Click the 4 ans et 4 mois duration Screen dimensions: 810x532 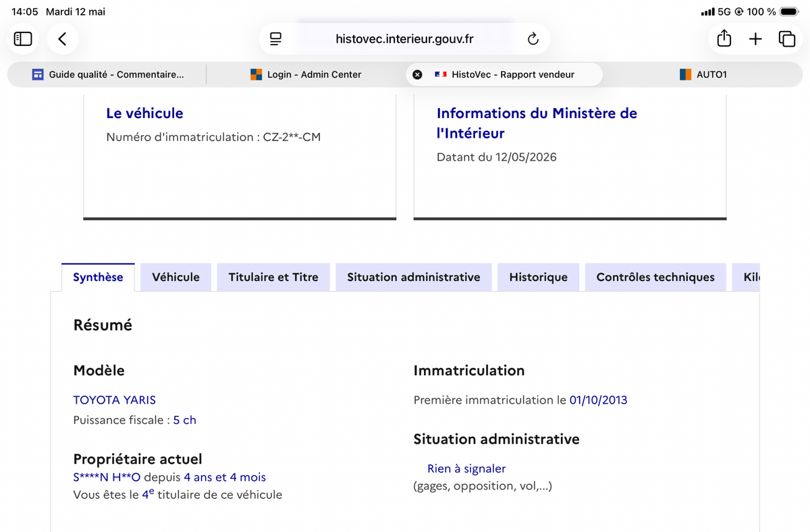225,477
